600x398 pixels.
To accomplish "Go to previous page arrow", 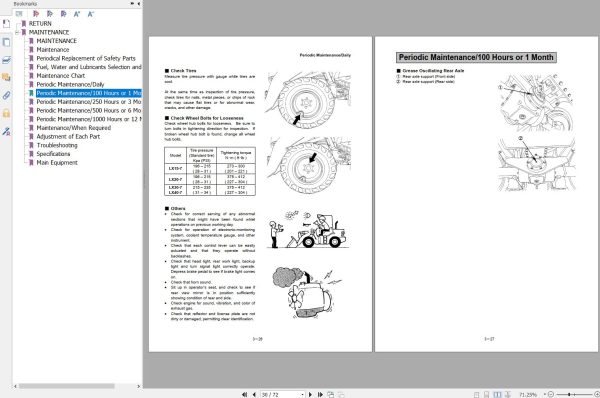I will [x=254, y=395].
